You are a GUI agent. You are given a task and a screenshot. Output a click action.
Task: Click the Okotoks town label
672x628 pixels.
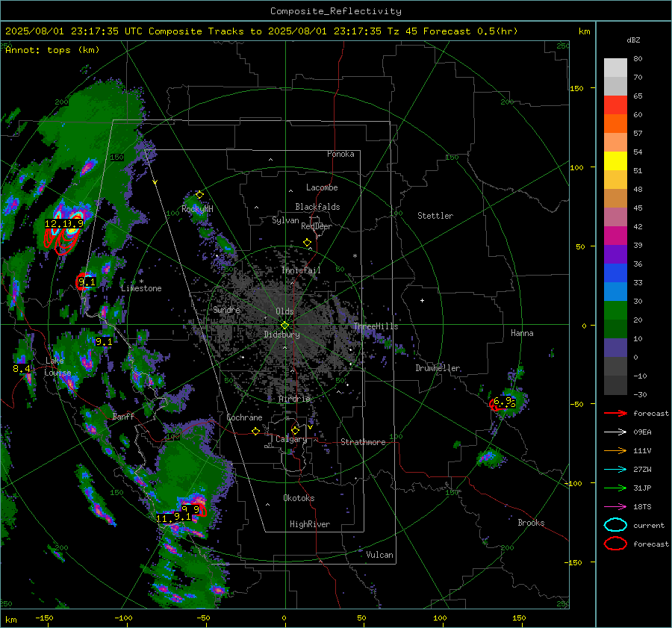tap(299, 498)
